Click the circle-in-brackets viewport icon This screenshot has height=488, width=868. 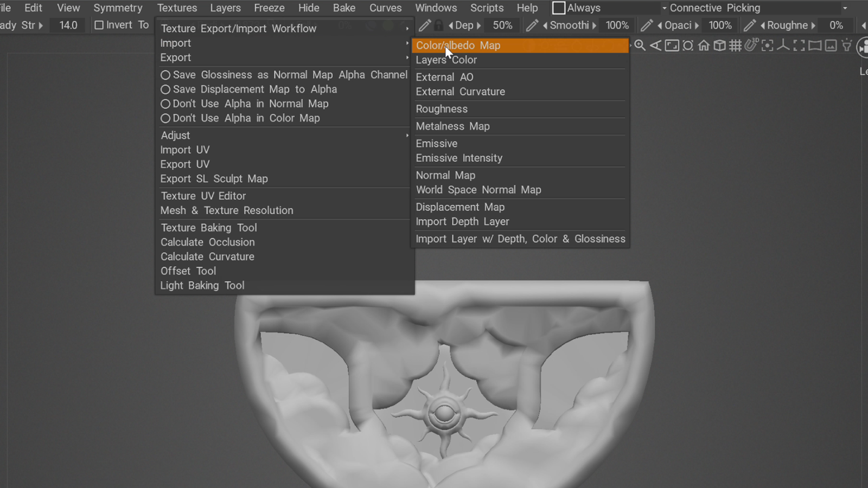[x=688, y=46]
